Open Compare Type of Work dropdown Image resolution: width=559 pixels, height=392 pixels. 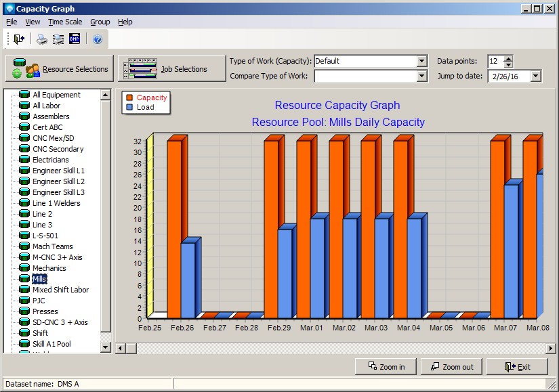coord(422,76)
